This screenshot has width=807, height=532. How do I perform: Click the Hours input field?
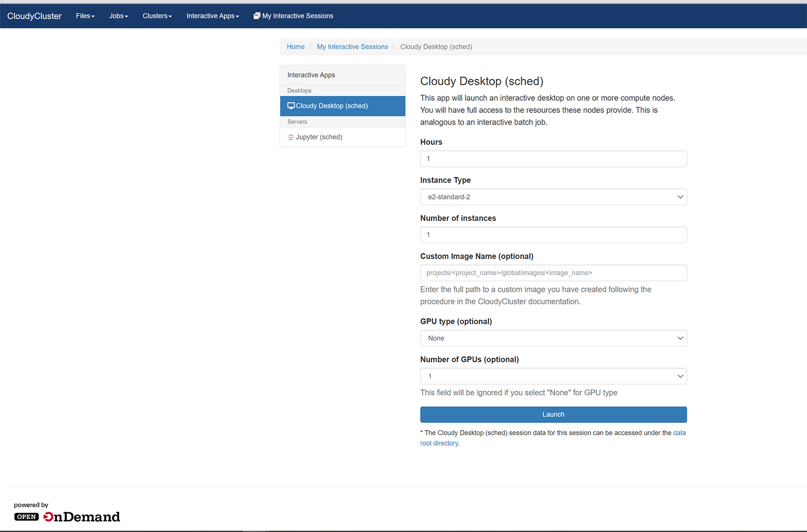pyautogui.click(x=553, y=159)
